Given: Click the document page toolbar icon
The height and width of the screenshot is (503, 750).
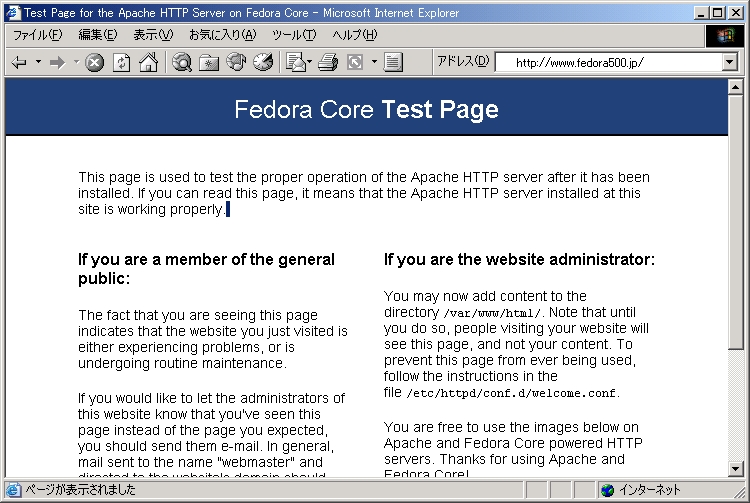Looking at the screenshot, I should click(393, 62).
